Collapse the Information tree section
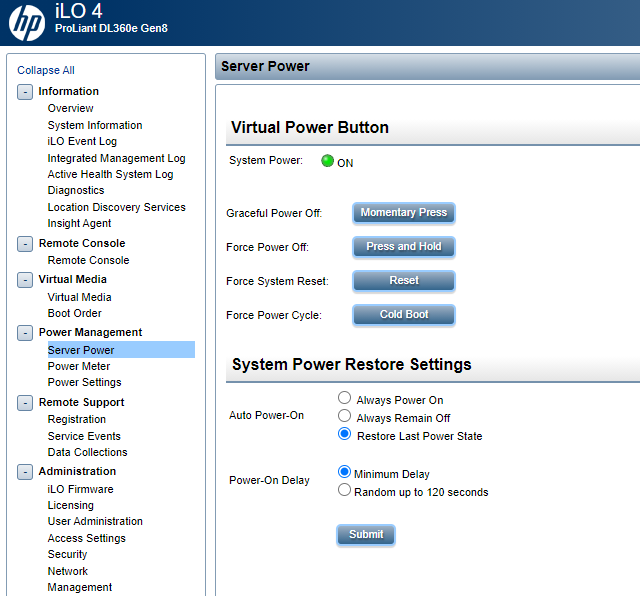Screen dimensions: 640x596 coord(25,92)
